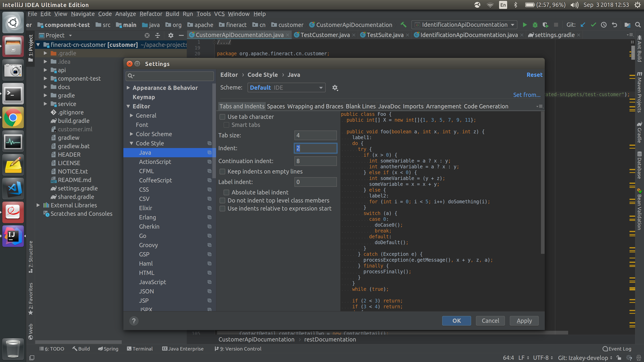Screen dimensions: 644x362
Task: Collapse the Editor settings section
Action: tap(128, 106)
